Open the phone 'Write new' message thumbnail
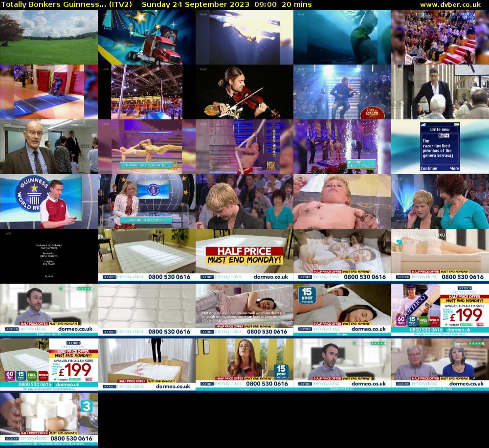 click(440, 147)
